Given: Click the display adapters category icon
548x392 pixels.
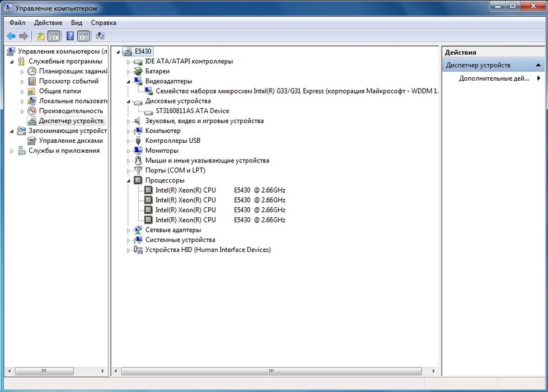Looking at the screenshot, I should pyautogui.click(x=138, y=81).
